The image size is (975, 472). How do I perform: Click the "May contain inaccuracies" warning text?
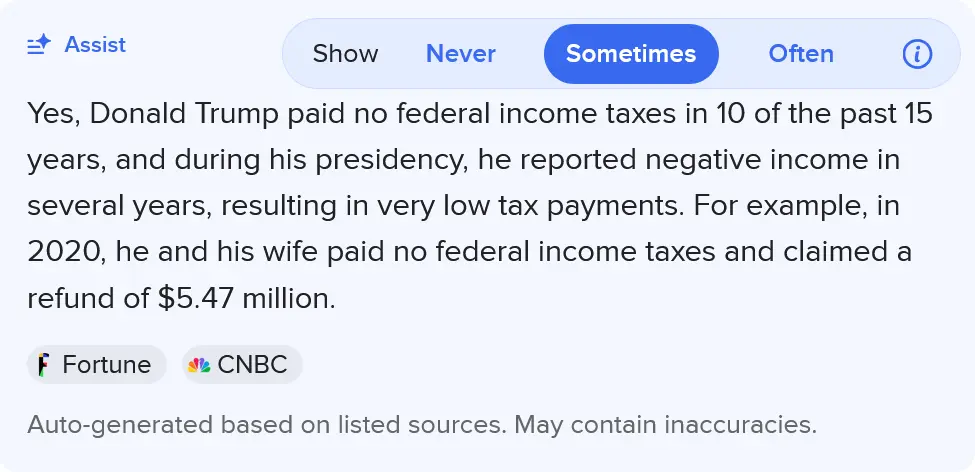[x=665, y=424]
